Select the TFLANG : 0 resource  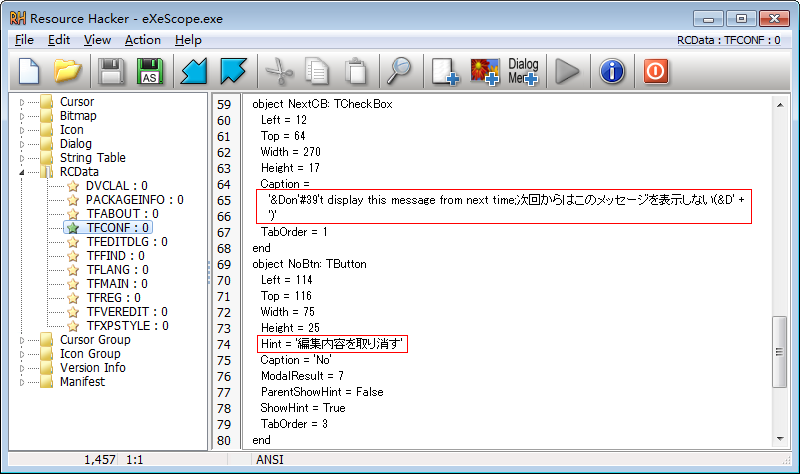coord(117,270)
